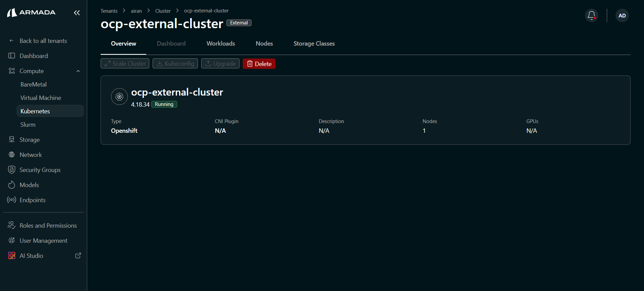Open the notifications bell
The image size is (644, 291).
point(592,15)
